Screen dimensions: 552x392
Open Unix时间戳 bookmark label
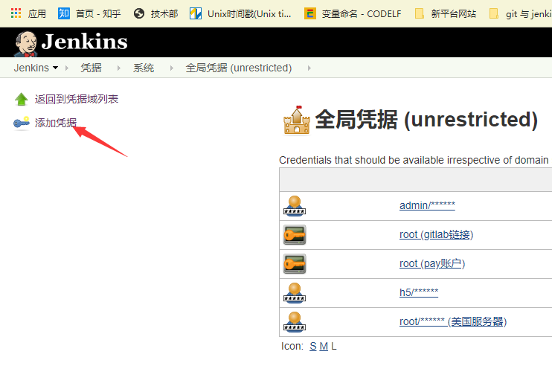click(249, 13)
